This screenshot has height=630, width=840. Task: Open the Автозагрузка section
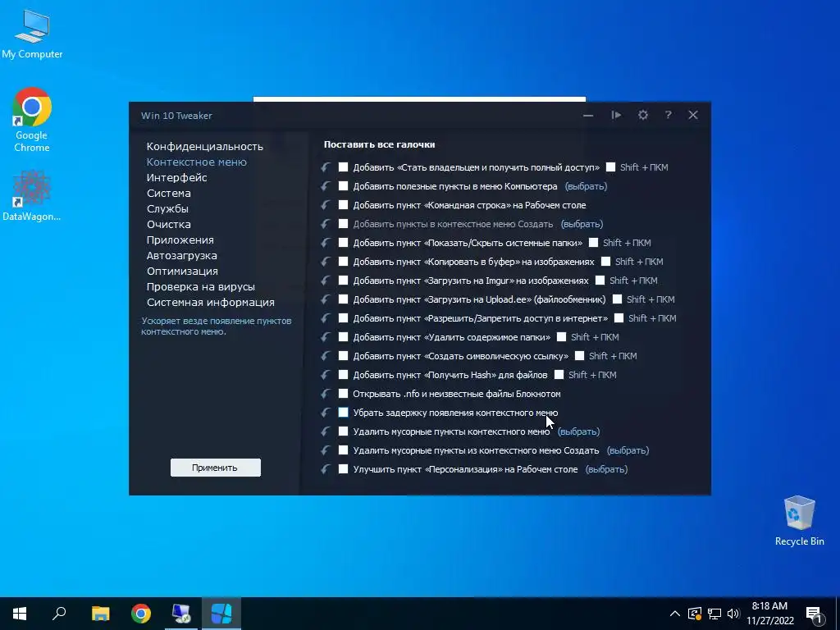click(182, 256)
